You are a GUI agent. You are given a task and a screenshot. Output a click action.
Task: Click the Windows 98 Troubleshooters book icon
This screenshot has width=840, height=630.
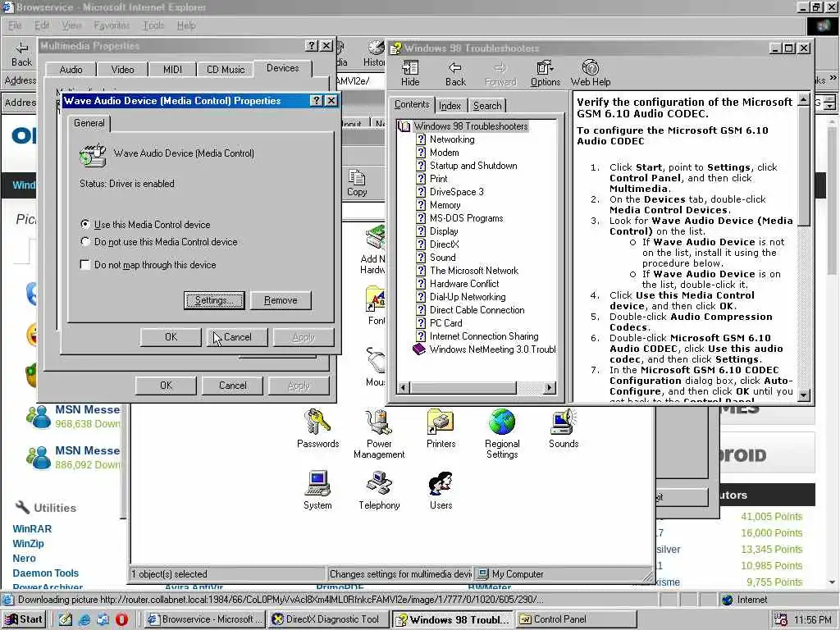(x=404, y=126)
